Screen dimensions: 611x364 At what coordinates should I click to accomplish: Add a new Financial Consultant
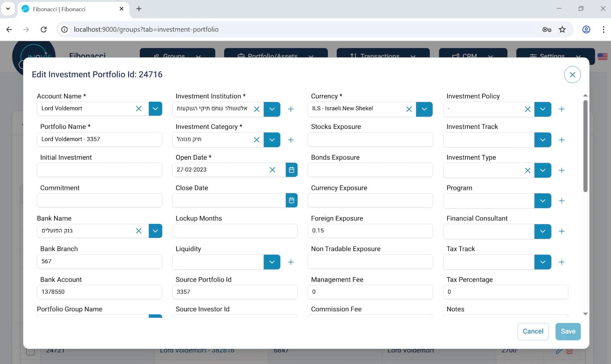point(562,231)
